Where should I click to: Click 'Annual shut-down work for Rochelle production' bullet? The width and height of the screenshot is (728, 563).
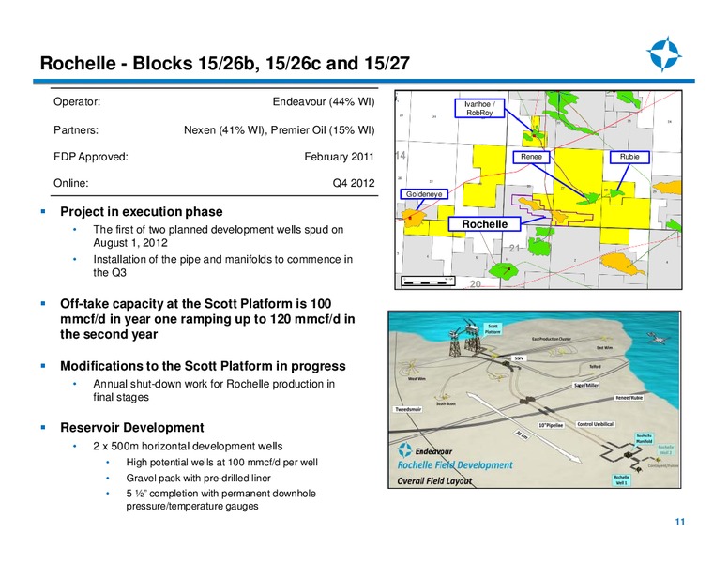point(214,390)
